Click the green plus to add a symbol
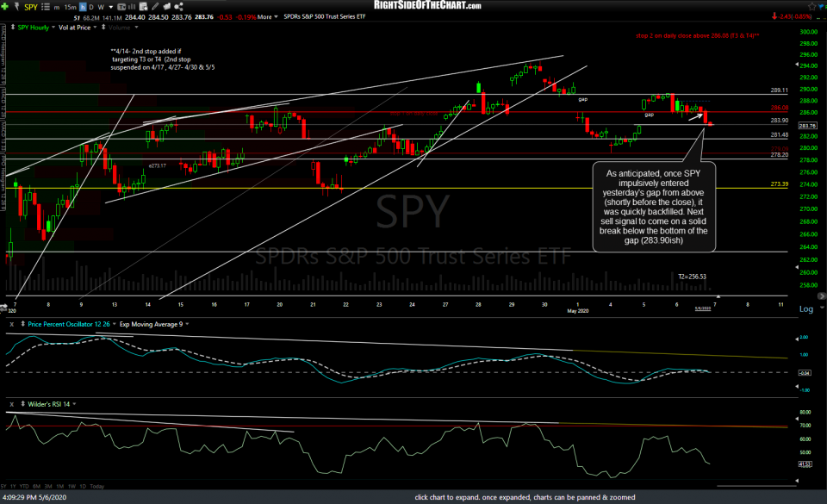Screen dimensions: 827x504 [5, 6]
